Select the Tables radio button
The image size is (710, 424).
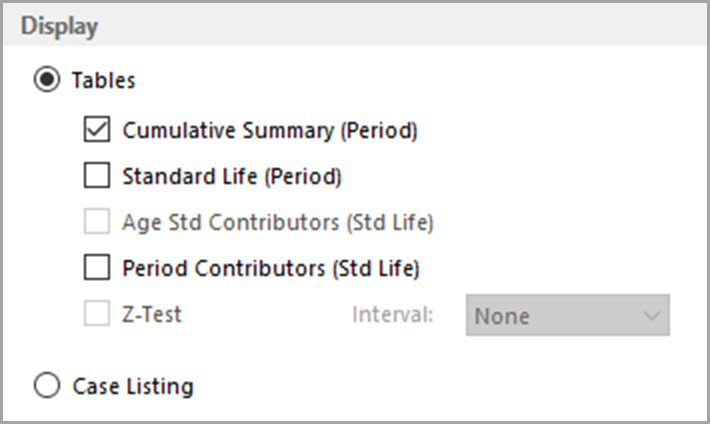[47, 80]
